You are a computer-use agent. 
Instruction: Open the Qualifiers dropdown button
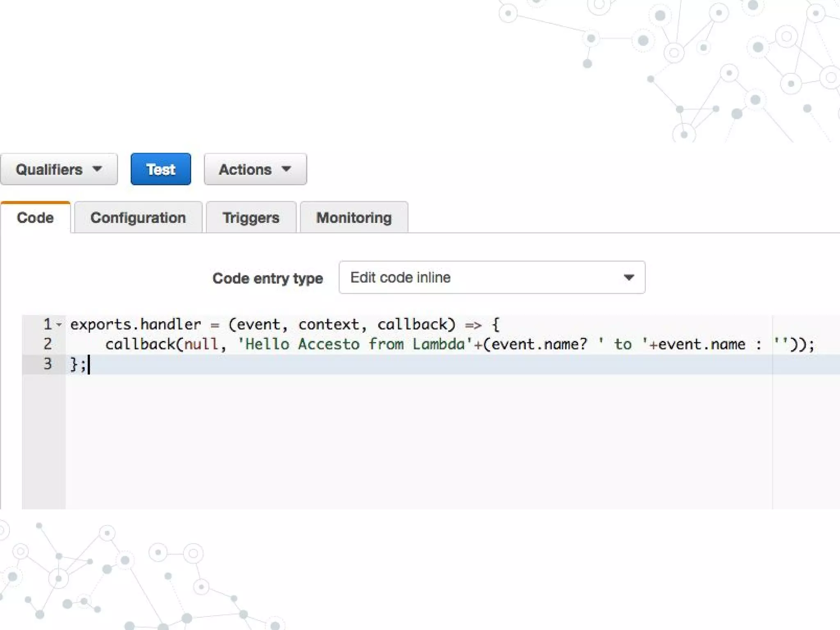point(59,169)
